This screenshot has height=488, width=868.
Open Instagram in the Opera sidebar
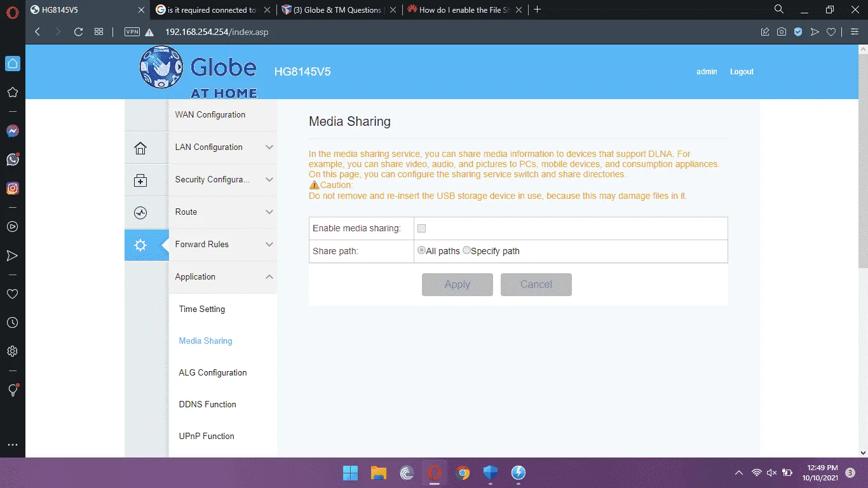click(13, 188)
